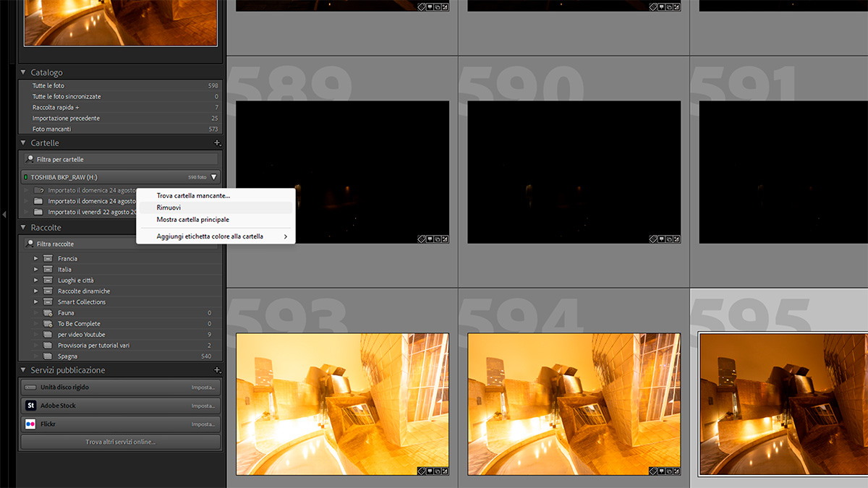
Task: Select the photo thumbnail numbered 595
Action: click(x=783, y=404)
